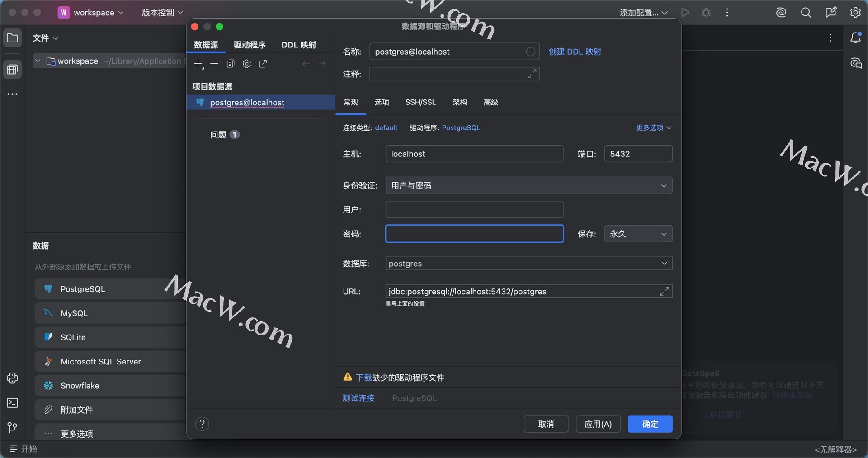Image resolution: width=868 pixels, height=458 pixels.
Task: Switch to the SSH/SSL tab
Action: coord(420,103)
